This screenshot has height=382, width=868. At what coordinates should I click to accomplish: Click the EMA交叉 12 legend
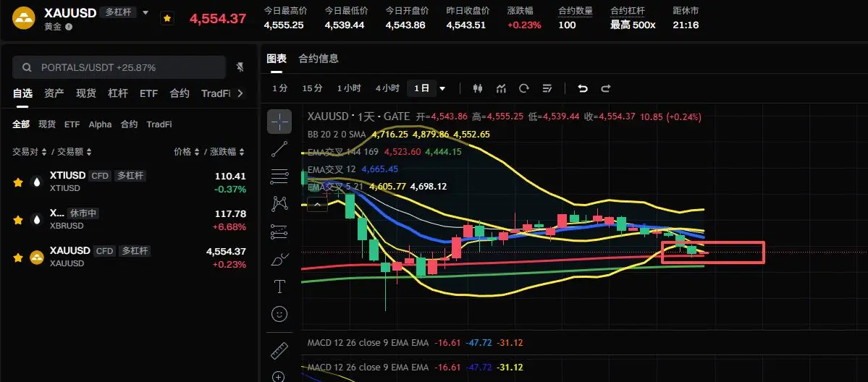pyautogui.click(x=332, y=169)
